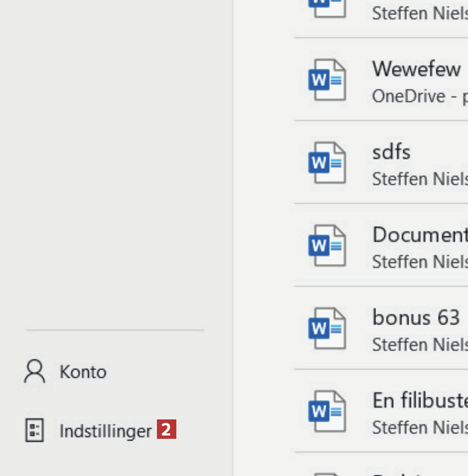Viewport: 468px width, 476px height.
Task: Open the recent file named Document
Action: [x=420, y=235]
